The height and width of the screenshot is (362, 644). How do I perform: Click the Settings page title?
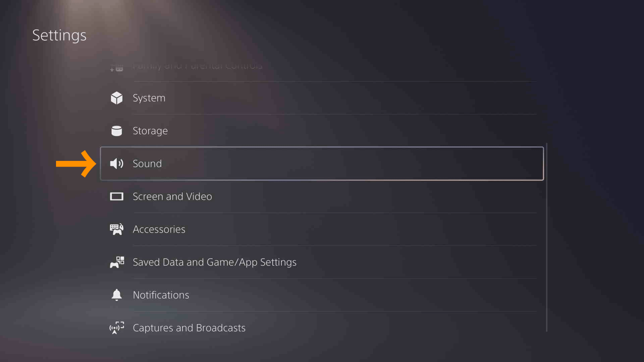pyautogui.click(x=59, y=35)
